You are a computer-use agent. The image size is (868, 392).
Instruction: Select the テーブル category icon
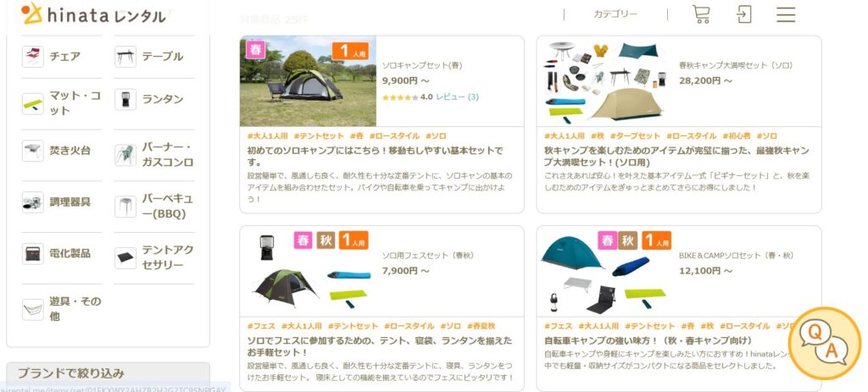click(125, 57)
